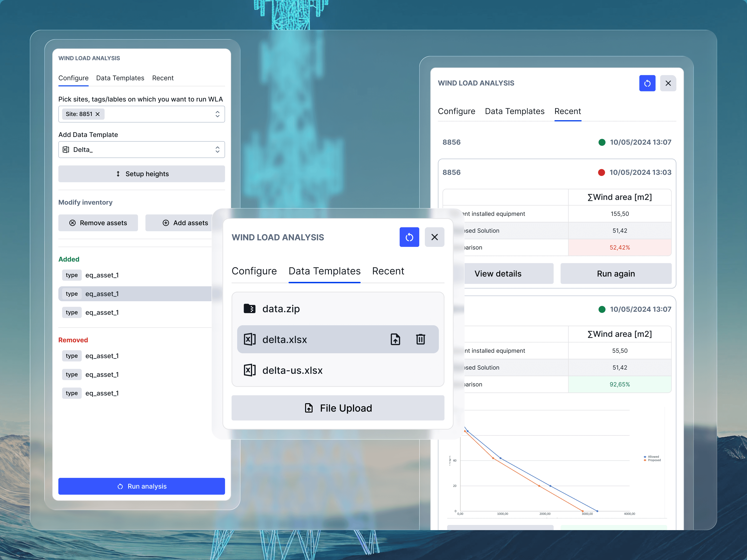
Task: Click the refresh icon in center dialog
Action: 409,237
